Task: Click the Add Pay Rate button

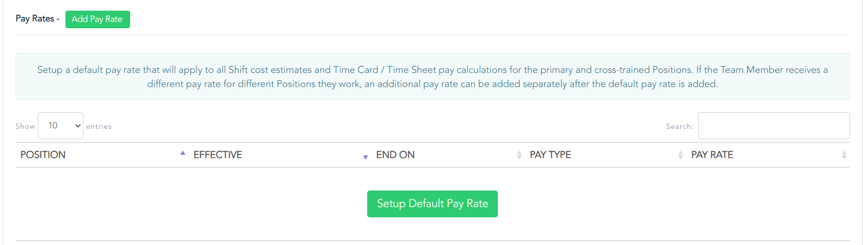Action: [x=98, y=19]
